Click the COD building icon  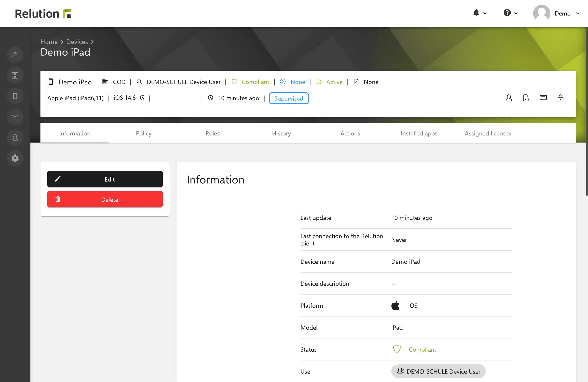(x=105, y=82)
